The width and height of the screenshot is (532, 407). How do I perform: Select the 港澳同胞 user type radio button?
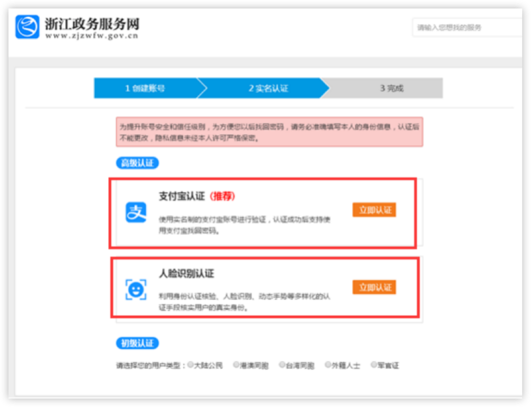(x=236, y=365)
